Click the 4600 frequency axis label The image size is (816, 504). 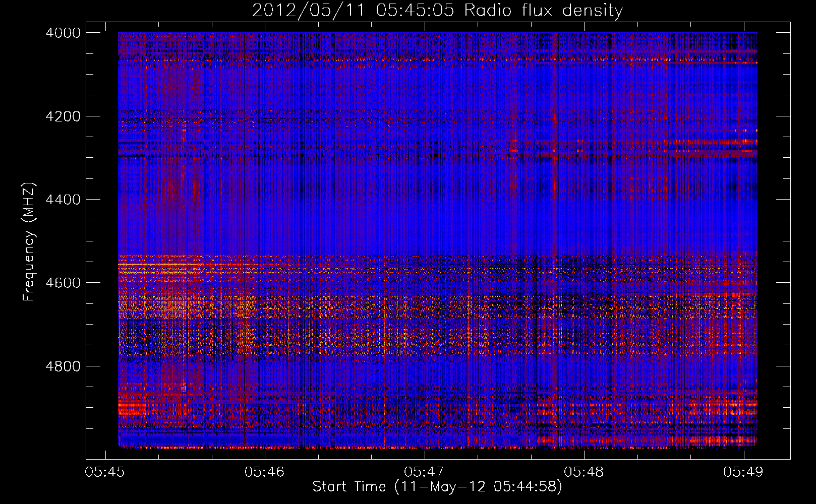coord(63,283)
